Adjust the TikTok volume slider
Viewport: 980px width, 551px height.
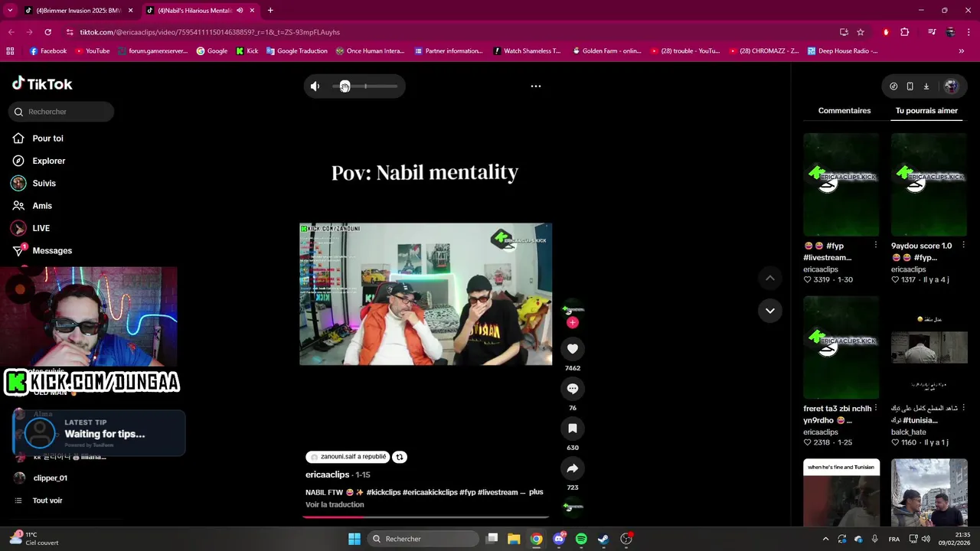[x=365, y=86]
